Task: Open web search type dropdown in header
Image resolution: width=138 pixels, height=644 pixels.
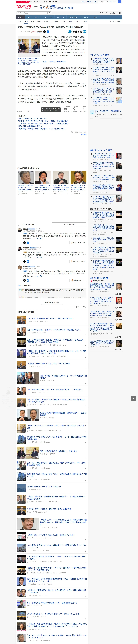Action: click(112, 2)
